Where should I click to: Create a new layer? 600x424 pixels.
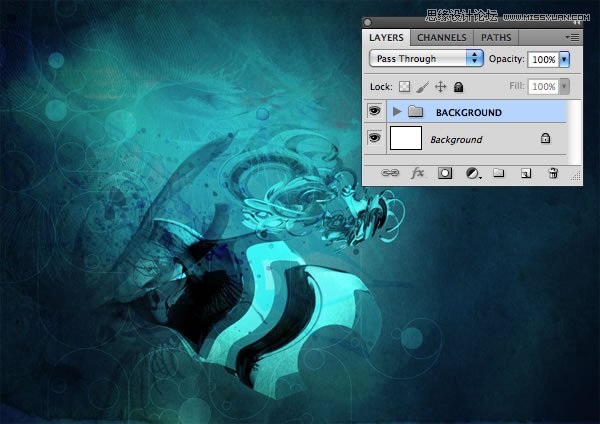(526, 174)
